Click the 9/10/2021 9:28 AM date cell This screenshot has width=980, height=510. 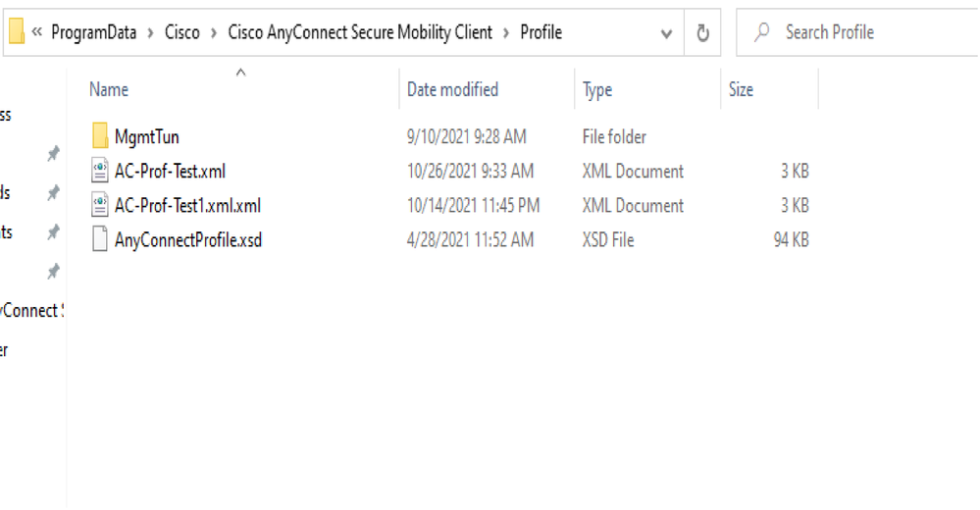point(466,136)
